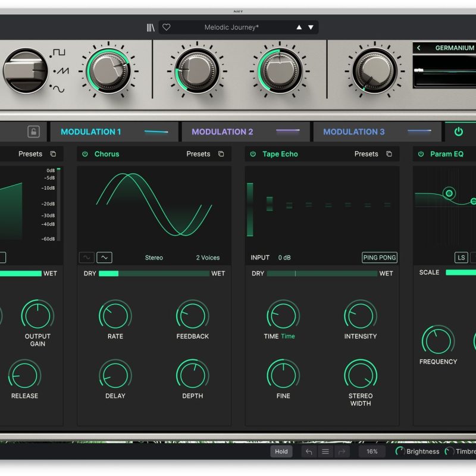Load previous preset with up arrow
This screenshot has height=476, width=476.
click(x=299, y=27)
